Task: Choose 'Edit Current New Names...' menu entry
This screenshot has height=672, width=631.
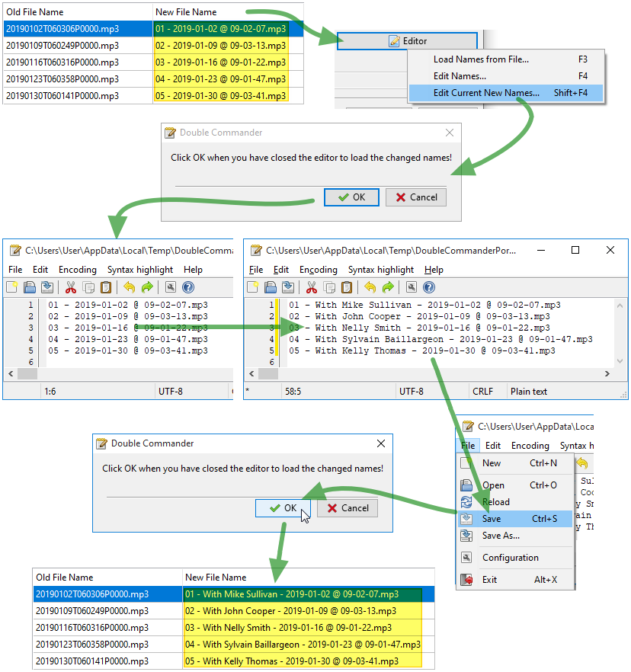Action: click(x=486, y=93)
